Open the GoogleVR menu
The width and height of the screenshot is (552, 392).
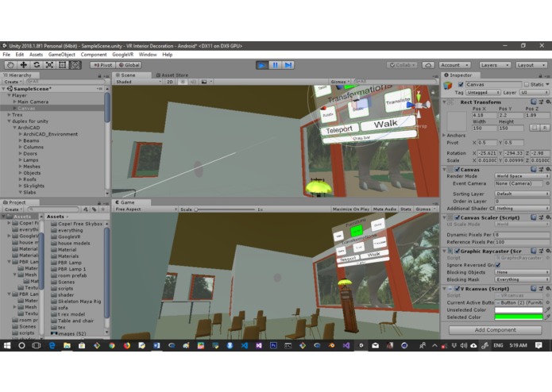[123, 55]
